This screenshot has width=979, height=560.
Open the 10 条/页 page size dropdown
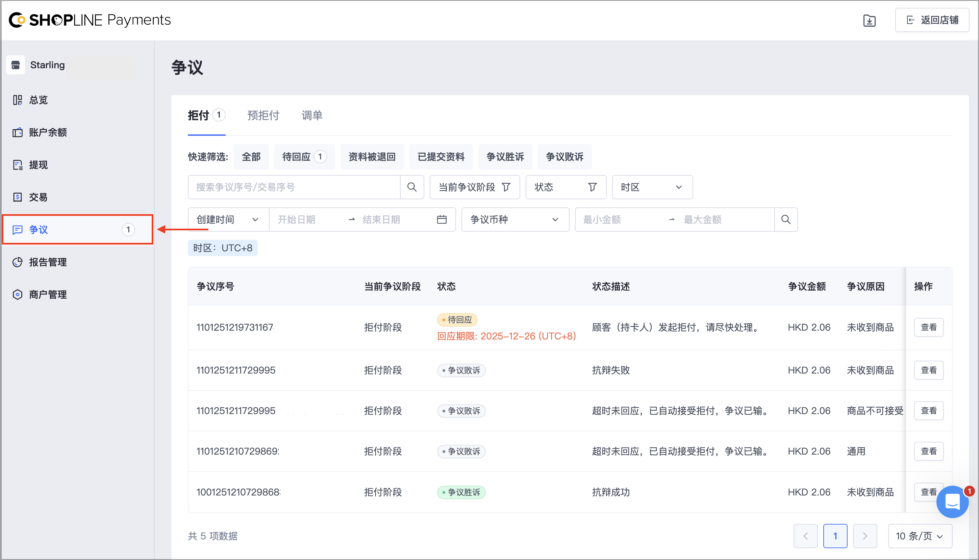click(920, 536)
